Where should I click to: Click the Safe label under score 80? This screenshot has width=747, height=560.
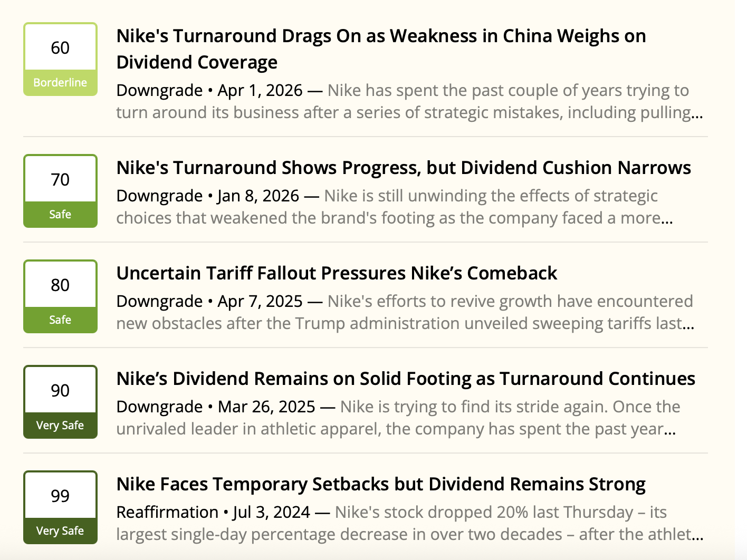[60, 320]
